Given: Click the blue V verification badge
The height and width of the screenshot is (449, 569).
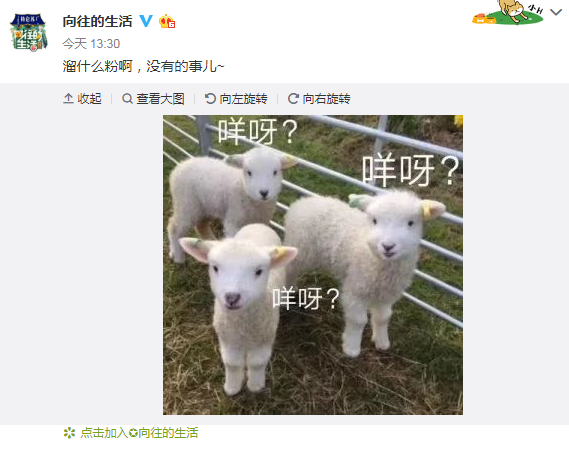Looking at the screenshot, I should click(146, 21).
